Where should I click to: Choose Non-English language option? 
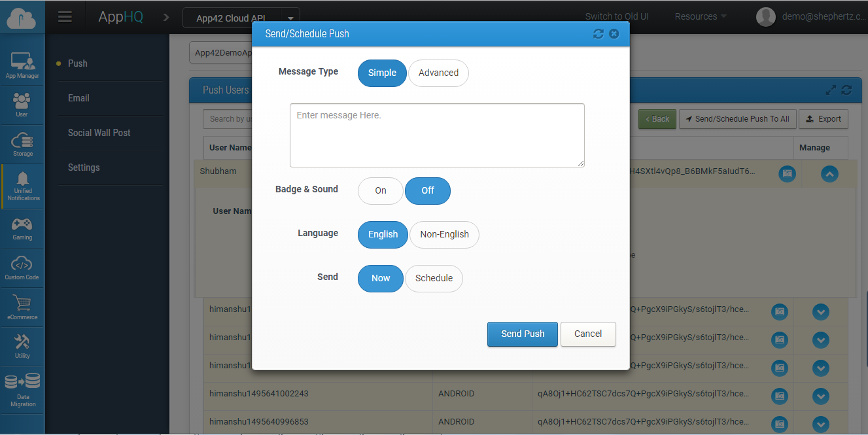[444, 235]
